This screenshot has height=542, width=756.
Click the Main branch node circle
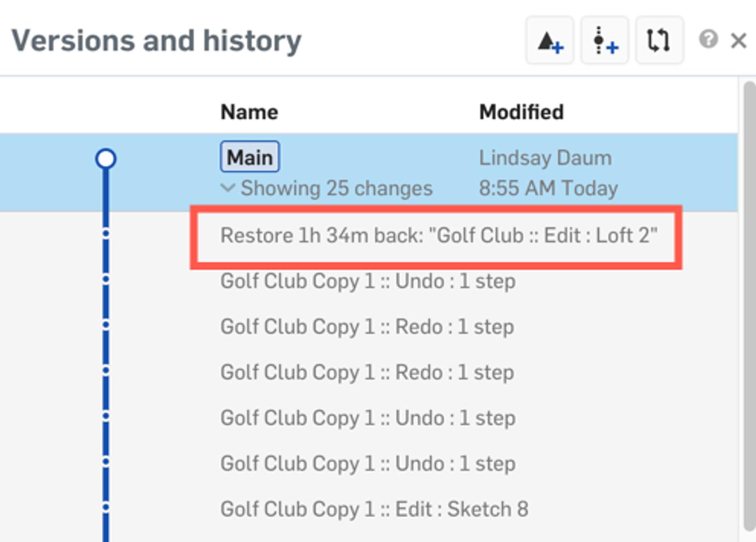[x=106, y=159]
